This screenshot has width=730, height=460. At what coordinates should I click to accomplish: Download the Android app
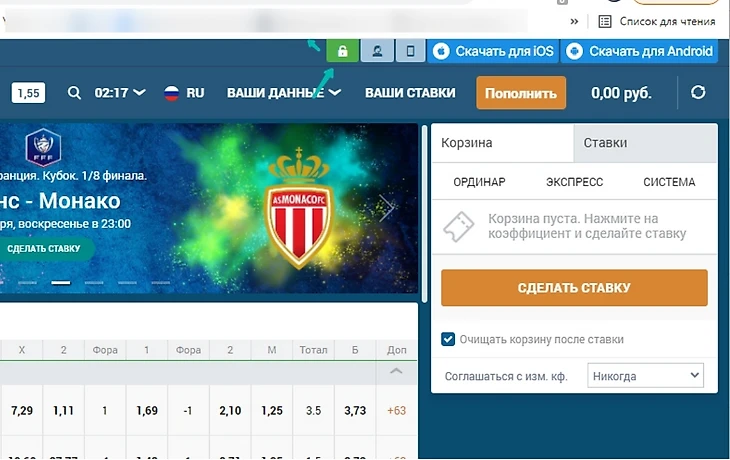point(641,51)
